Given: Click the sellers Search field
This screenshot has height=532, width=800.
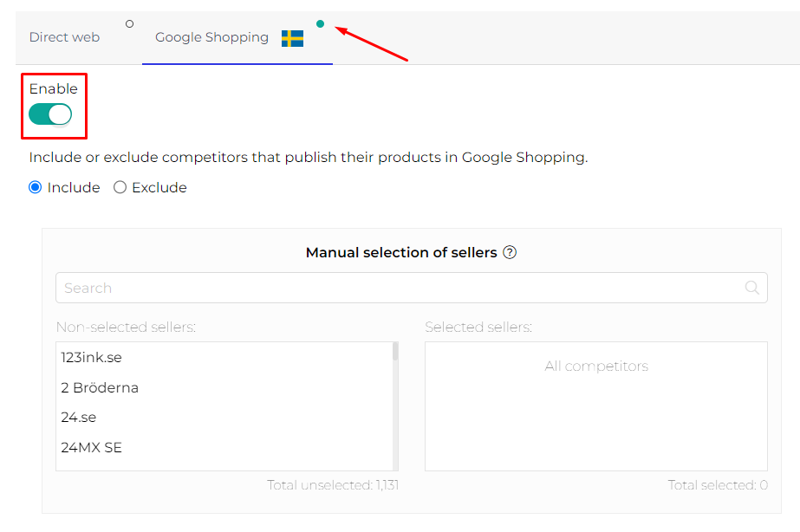Looking at the screenshot, I should (x=399, y=288).
